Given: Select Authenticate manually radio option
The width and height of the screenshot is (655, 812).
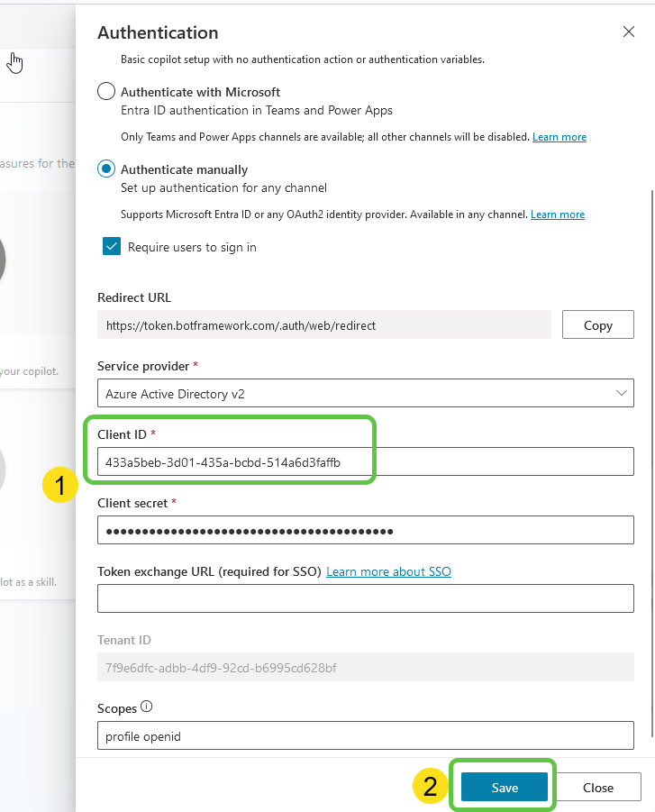Looking at the screenshot, I should 106,169.
